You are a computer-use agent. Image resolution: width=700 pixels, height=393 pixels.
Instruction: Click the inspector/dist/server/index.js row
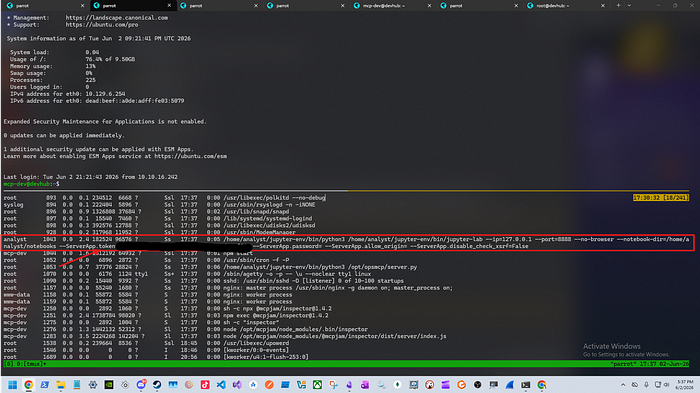(225, 336)
